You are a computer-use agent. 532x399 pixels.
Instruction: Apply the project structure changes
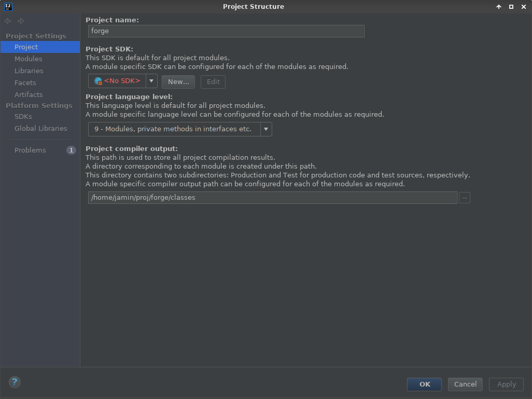506,384
